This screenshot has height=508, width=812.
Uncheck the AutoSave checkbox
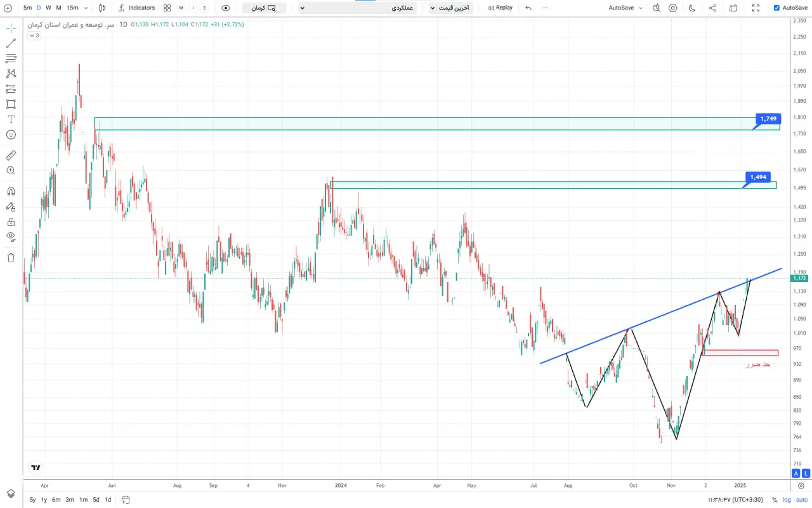click(x=777, y=8)
